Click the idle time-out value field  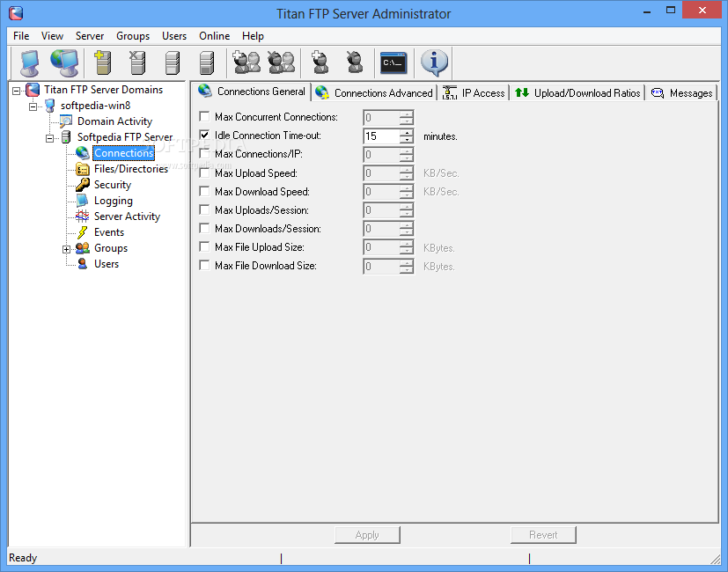coord(381,136)
